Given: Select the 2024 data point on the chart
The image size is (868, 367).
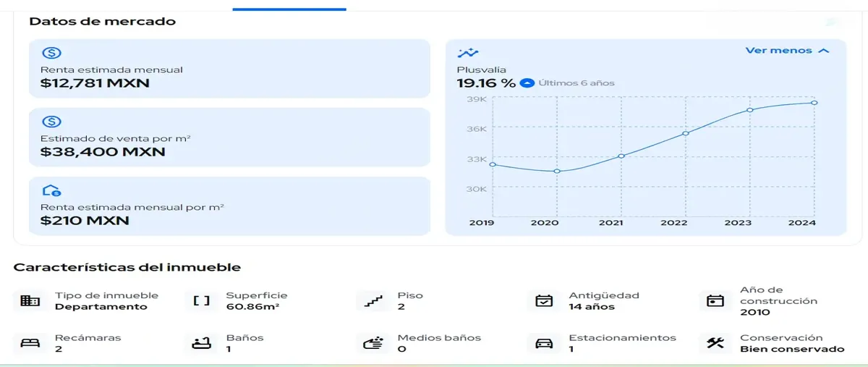Looking at the screenshot, I should point(814,103).
